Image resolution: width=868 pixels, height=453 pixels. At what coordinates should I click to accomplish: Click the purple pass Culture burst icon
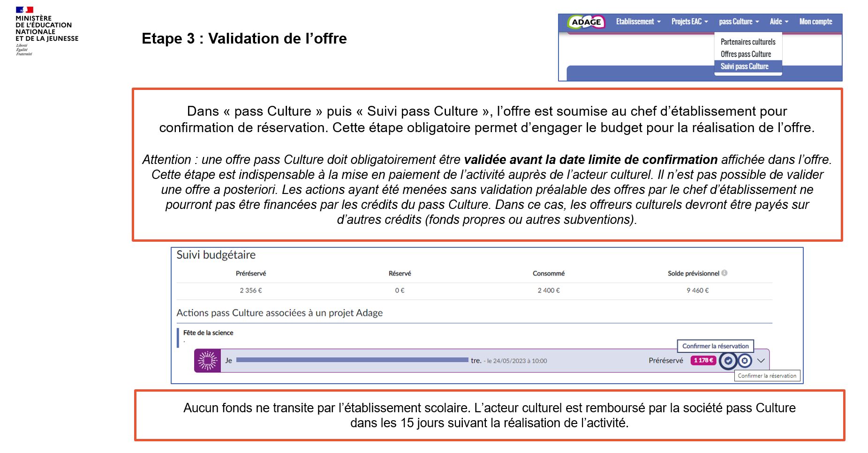pyautogui.click(x=207, y=361)
